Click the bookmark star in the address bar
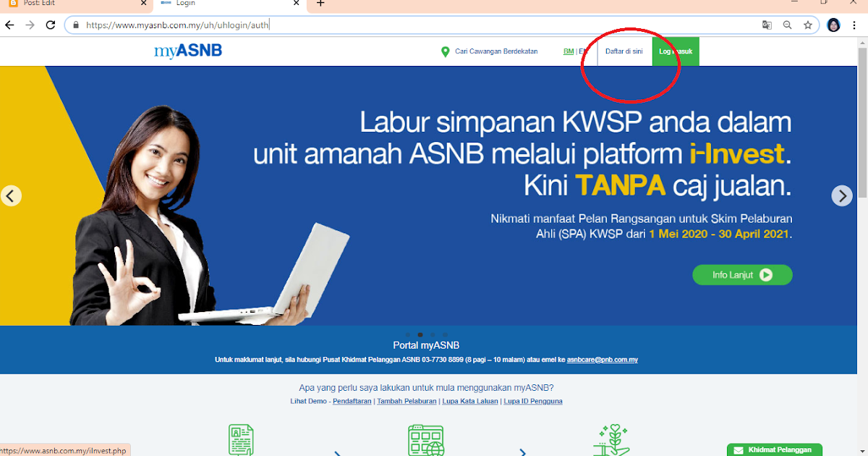868x456 pixels. [x=808, y=24]
